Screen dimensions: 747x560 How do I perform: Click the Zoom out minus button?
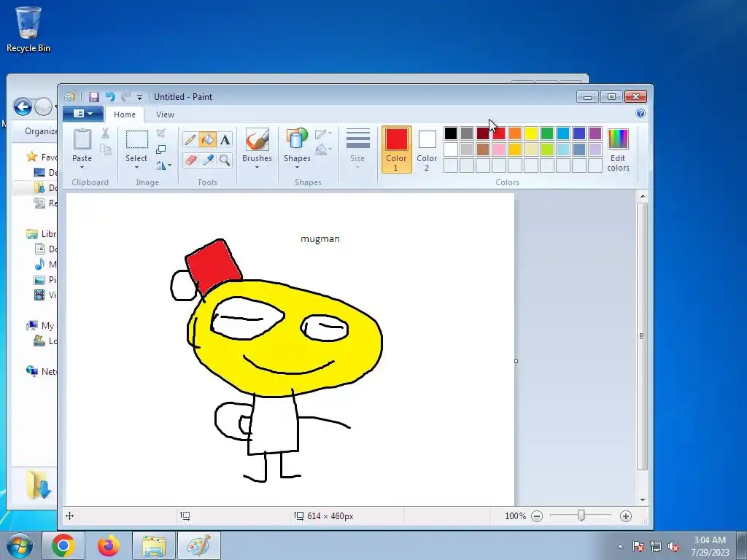point(537,516)
